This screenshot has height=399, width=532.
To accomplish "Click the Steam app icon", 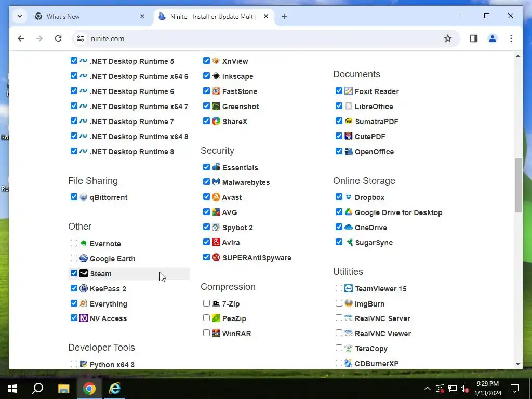I will tap(84, 273).
